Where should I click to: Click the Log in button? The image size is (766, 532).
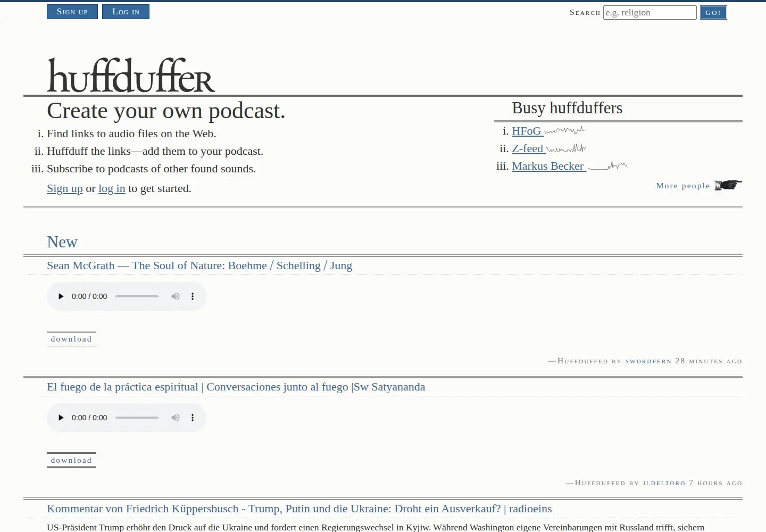(x=126, y=12)
